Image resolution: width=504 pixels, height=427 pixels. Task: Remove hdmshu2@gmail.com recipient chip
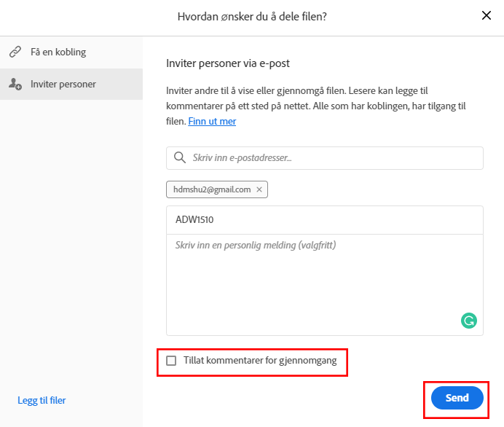259,189
